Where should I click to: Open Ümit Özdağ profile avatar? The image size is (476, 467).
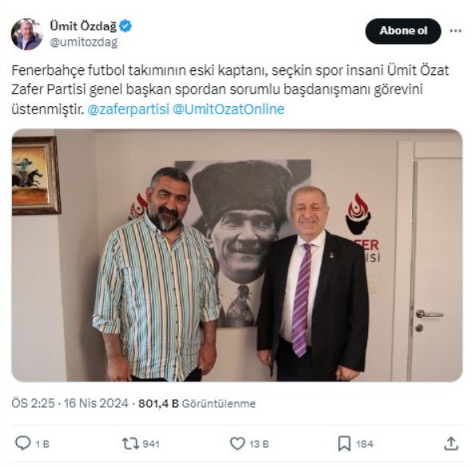pos(26,34)
